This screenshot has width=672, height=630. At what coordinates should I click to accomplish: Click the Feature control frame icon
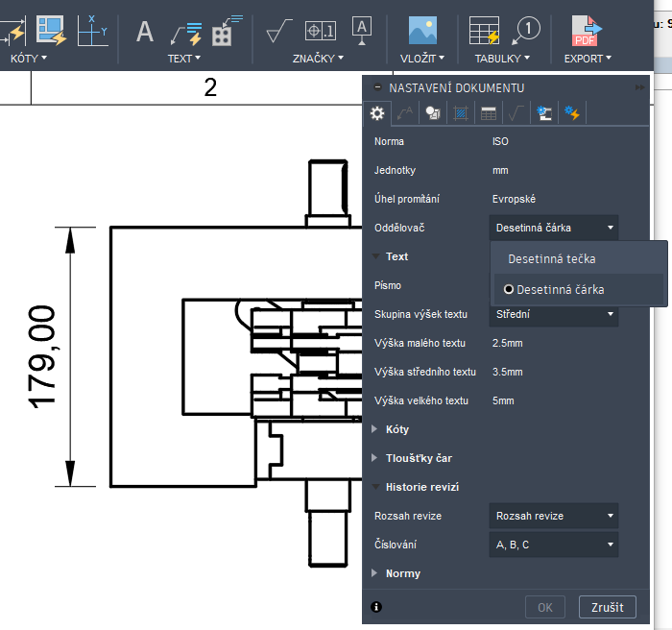(320, 31)
